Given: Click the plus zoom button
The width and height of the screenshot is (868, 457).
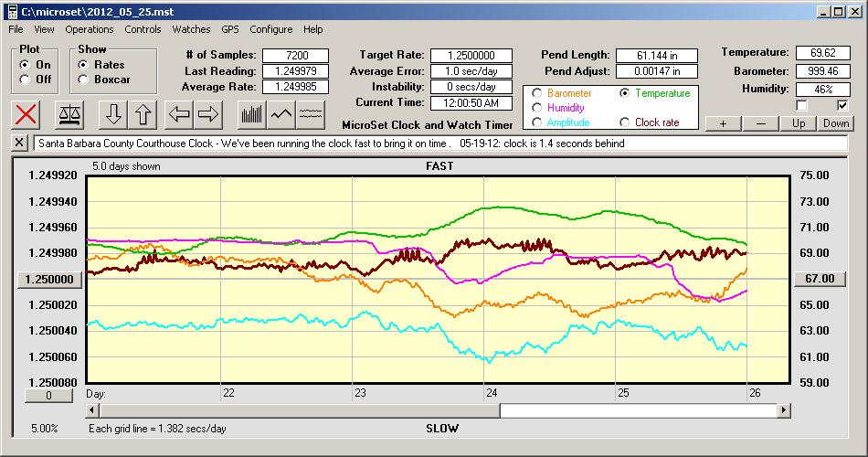Looking at the screenshot, I should pos(723,123).
